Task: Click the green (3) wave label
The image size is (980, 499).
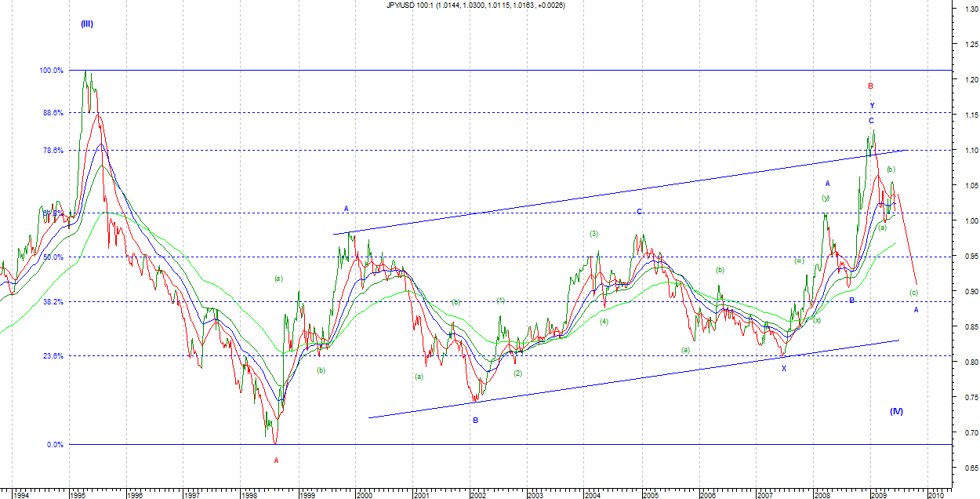Action: click(594, 234)
